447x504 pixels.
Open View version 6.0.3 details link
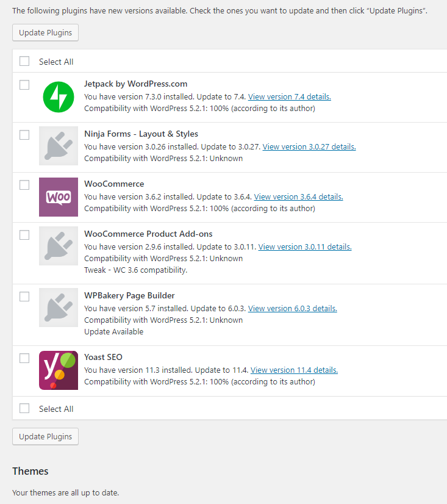tap(293, 309)
